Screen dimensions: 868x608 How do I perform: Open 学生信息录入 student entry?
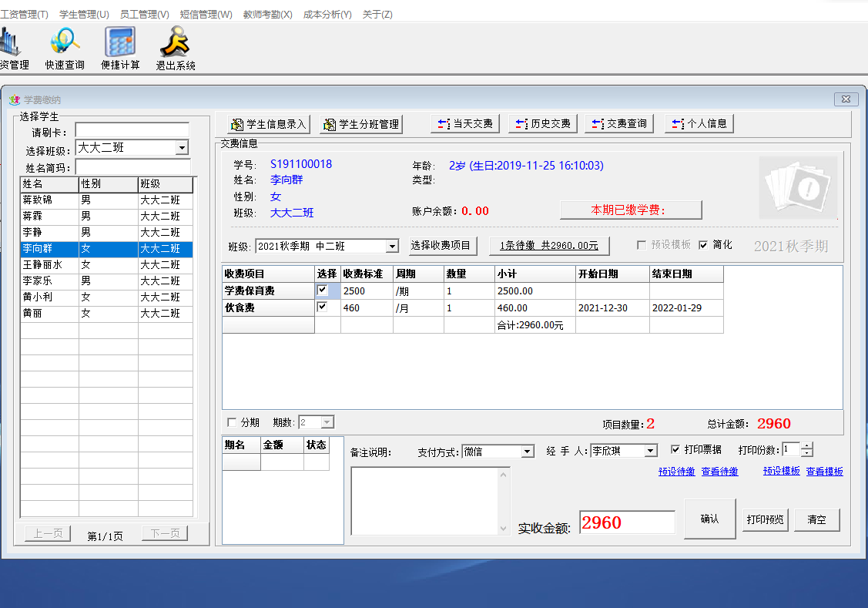[269, 124]
